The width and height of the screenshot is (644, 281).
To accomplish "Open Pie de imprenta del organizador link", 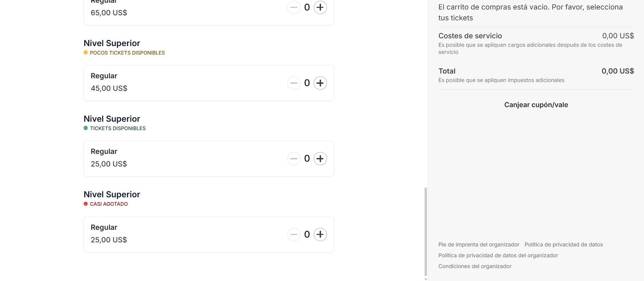I will pos(478,244).
